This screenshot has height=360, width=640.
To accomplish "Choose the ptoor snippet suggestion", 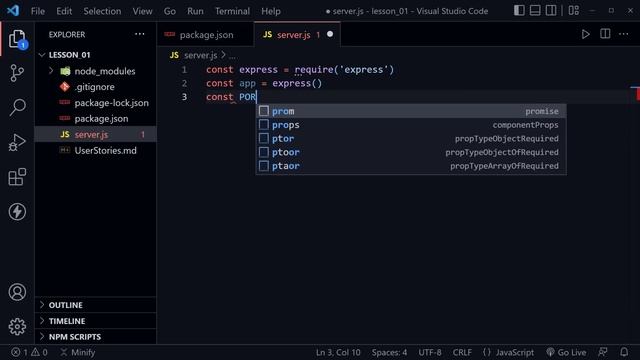I will pos(411,152).
